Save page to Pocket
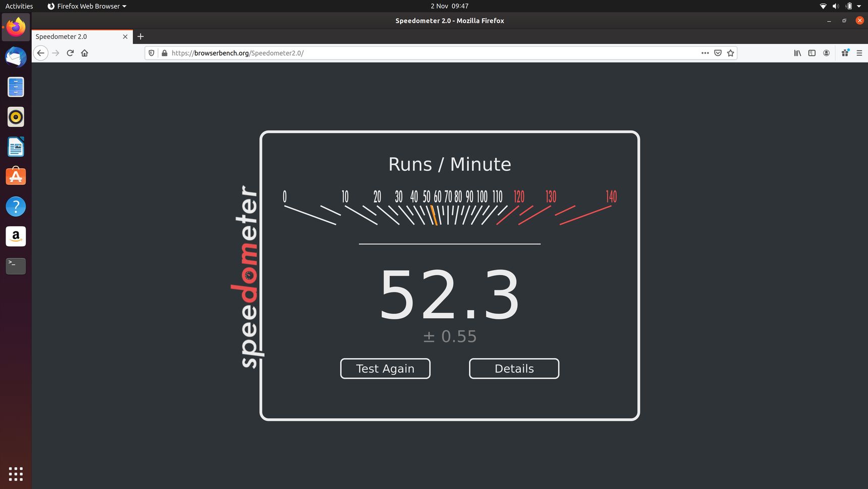The height and width of the screenshot is (489, 868). pos(718,53)
